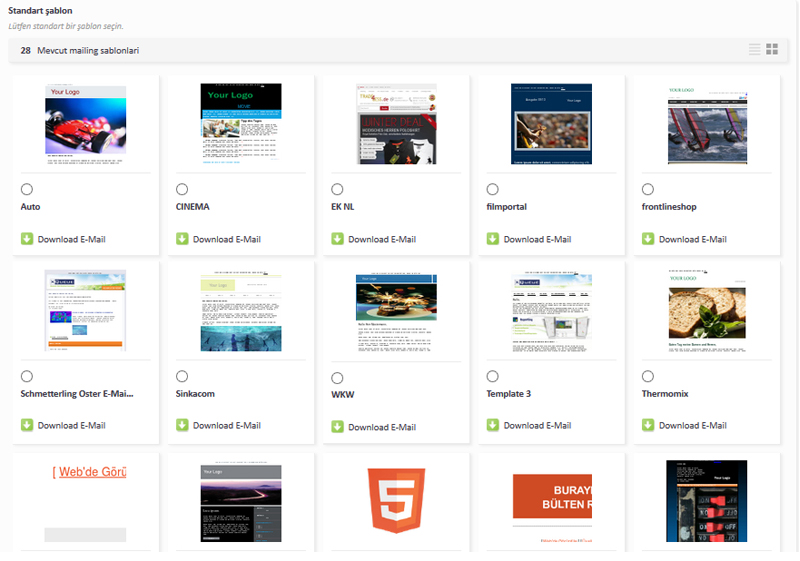Choose the Template 3 radio button
The width and height of the screenshot is (800, 561).
pos(493,376)
